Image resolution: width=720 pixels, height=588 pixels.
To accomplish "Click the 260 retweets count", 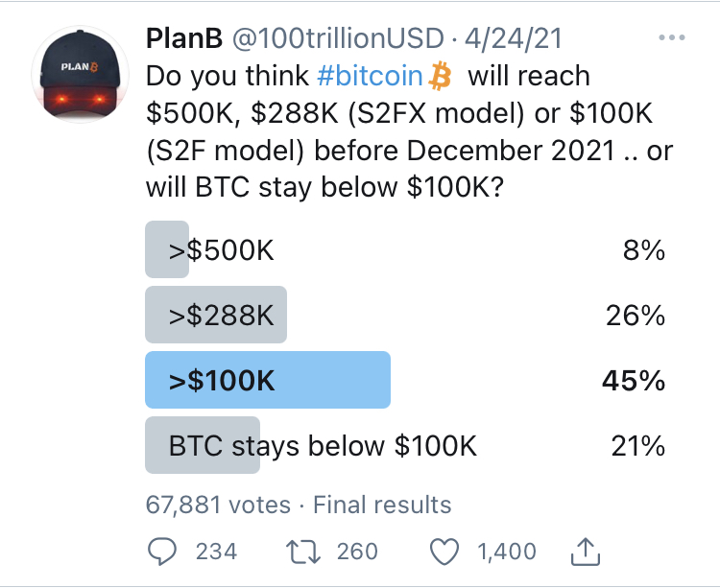I will pos(357,552).
